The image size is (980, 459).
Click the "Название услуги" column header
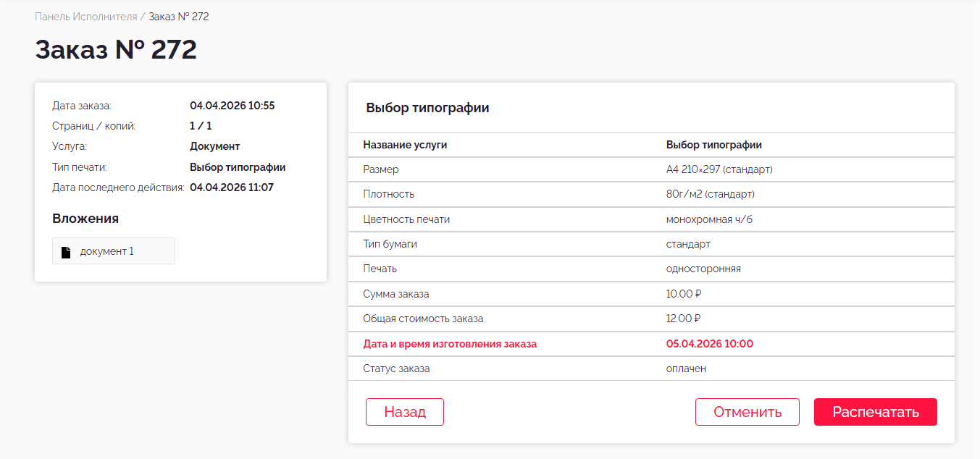[x=405, y=145]
